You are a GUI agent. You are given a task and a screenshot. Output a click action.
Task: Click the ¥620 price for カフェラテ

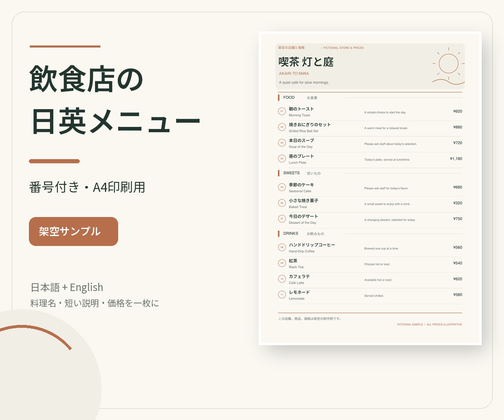[458, 279]
